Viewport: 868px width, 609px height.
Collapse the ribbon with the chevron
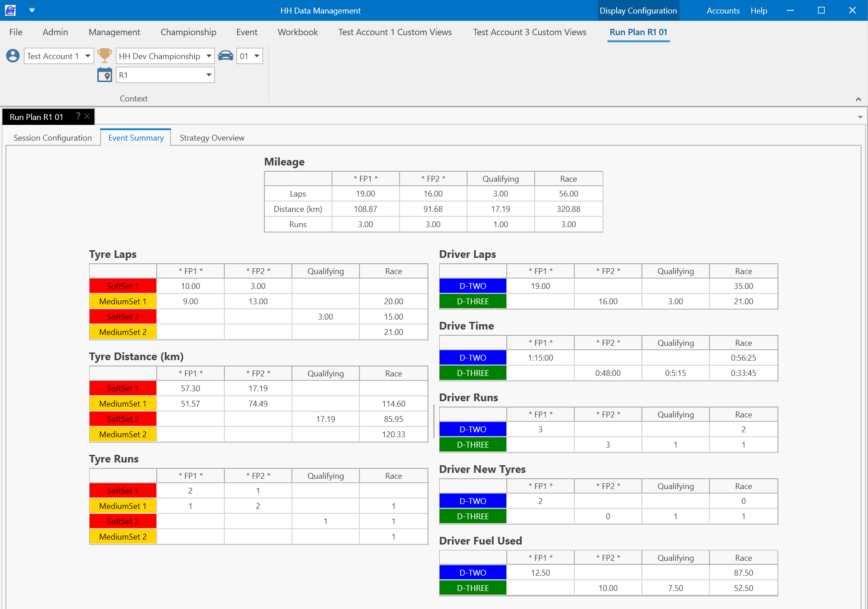pyautogui.click(x=858, y=99)
